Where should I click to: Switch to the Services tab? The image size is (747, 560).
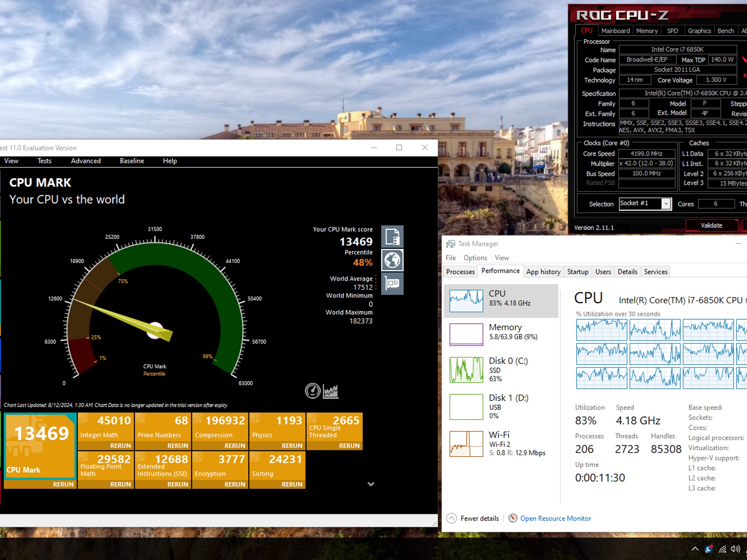point(655,272)
